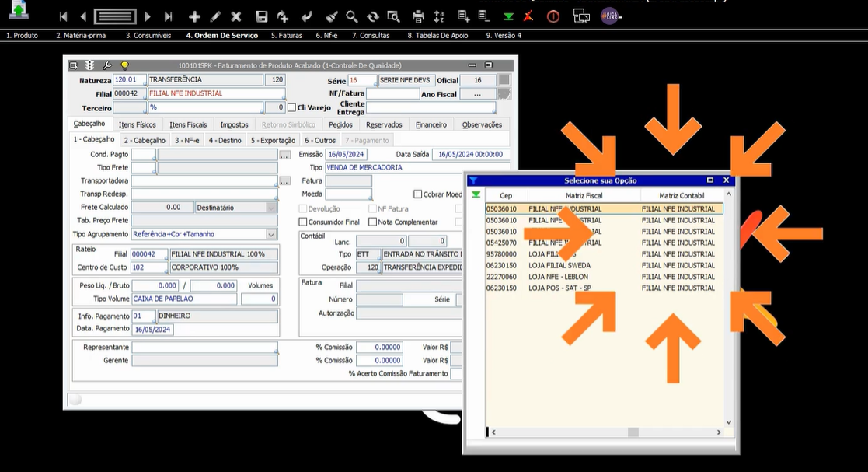Jump to the first record arrow
This screenshot has width=868, height=472.
coord(64,16)
